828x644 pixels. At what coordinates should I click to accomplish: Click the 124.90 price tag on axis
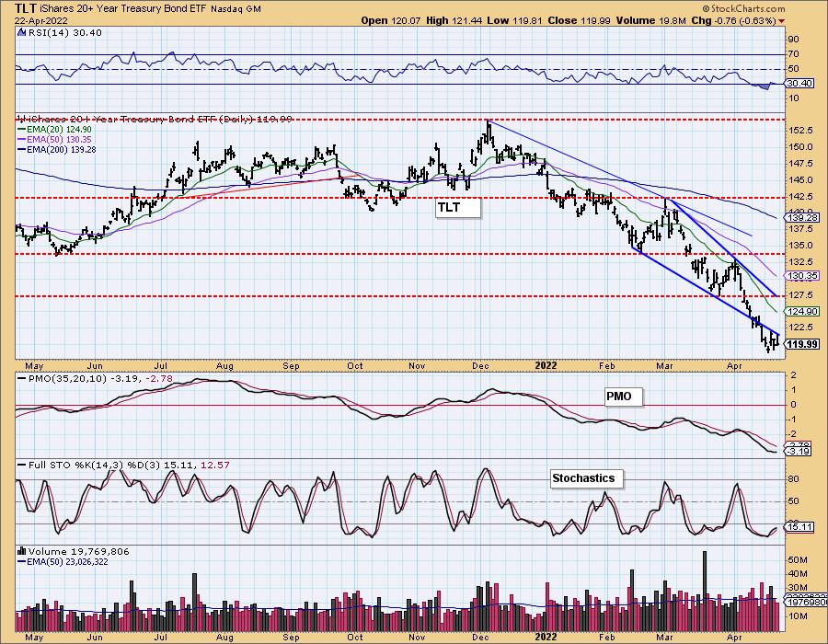tap(802, 312)
